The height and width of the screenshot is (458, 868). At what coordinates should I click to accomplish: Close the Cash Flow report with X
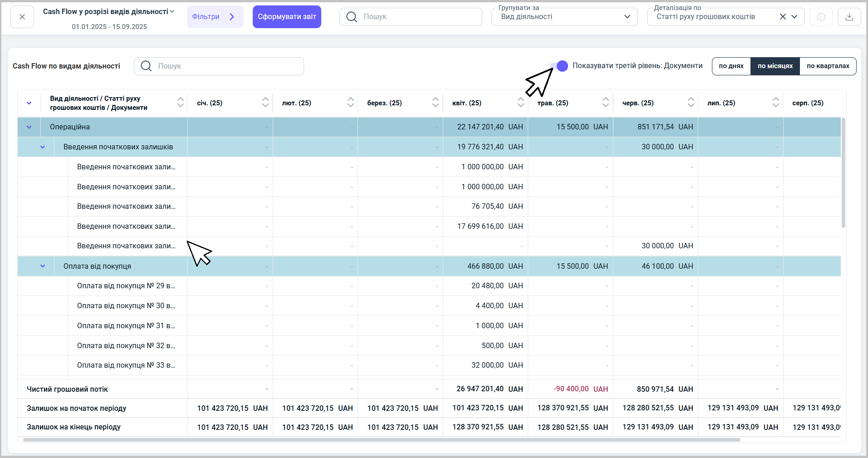pyautogui.click(x=22, y=17)
